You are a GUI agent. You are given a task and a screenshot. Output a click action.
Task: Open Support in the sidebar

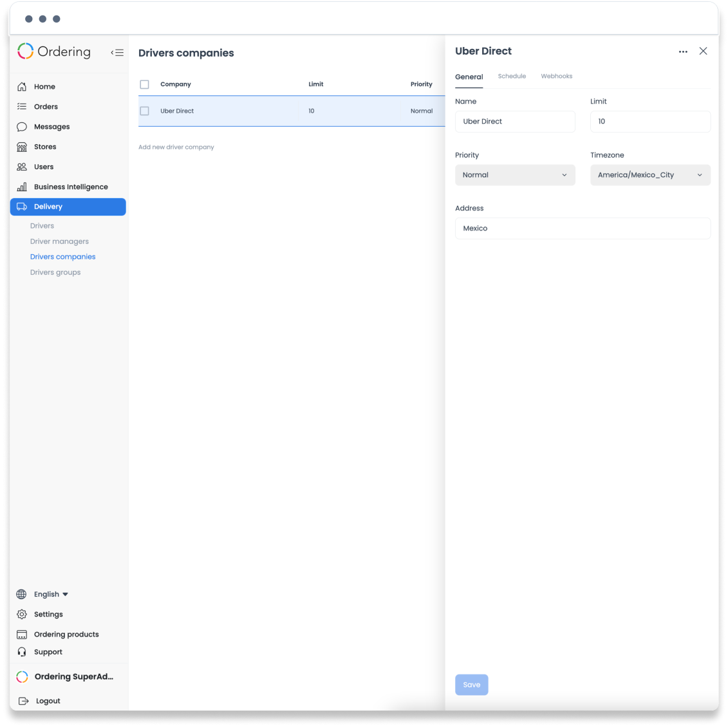pyautogui.click(x=48, y=652)
